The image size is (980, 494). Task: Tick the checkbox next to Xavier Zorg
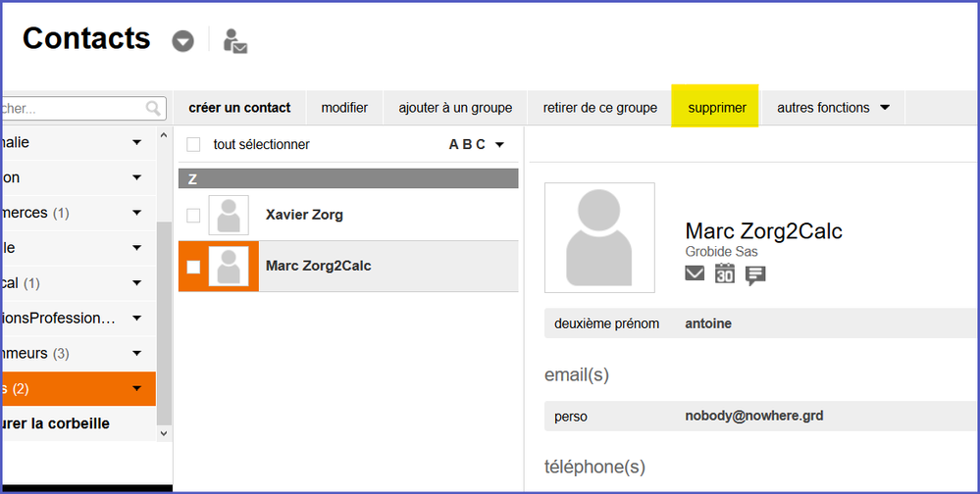coord(193,215)
